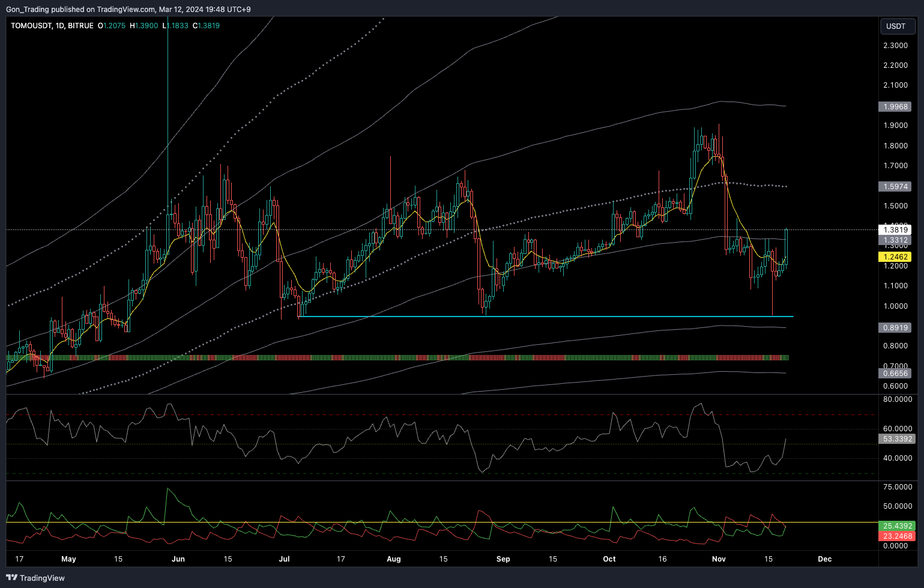Click the 1.0000 price scale tick
924x588 pixels.
(895, 306)
